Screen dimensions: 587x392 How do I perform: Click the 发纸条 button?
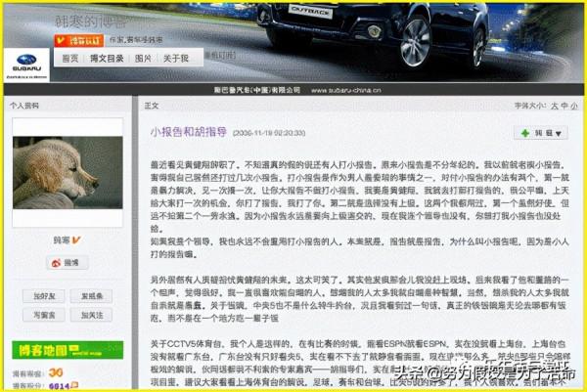pyautogui.click(x=91, y=296)
